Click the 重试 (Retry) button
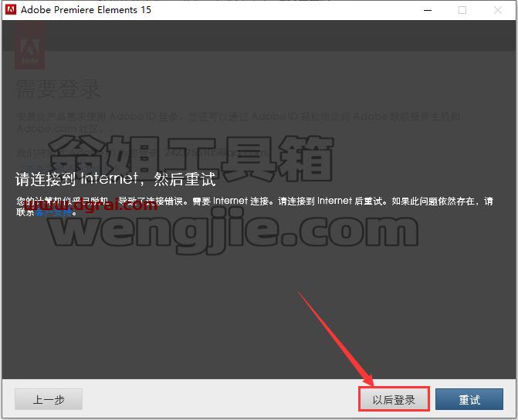The image size is (518, 420). 469,399
